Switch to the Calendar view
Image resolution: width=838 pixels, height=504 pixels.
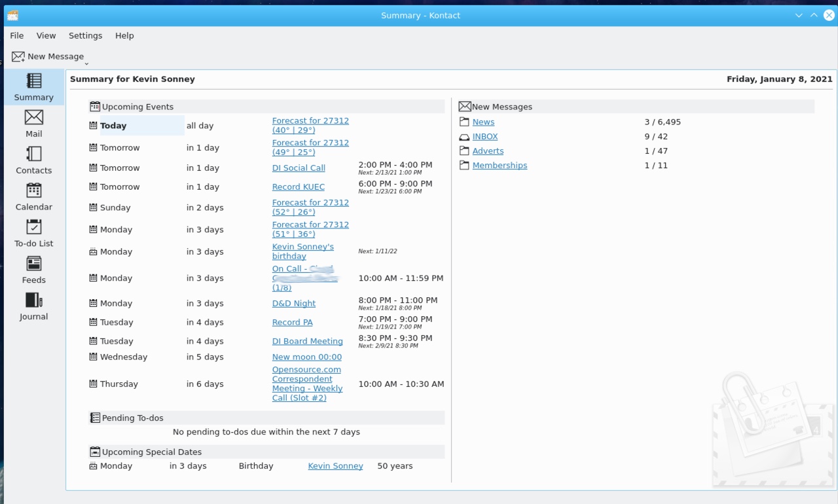click(x=33, y=198)
